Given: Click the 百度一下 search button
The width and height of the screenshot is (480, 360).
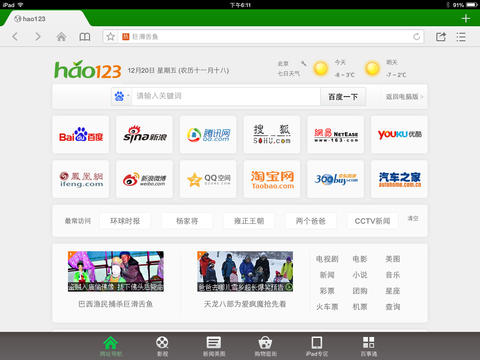Looking at the screenshot, I should pyautogui.click(x=343, y=97).
